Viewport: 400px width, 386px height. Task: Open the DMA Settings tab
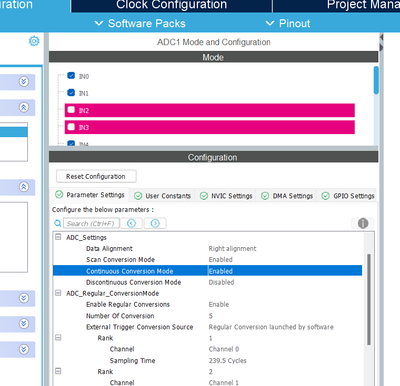(x=287, y=196)
